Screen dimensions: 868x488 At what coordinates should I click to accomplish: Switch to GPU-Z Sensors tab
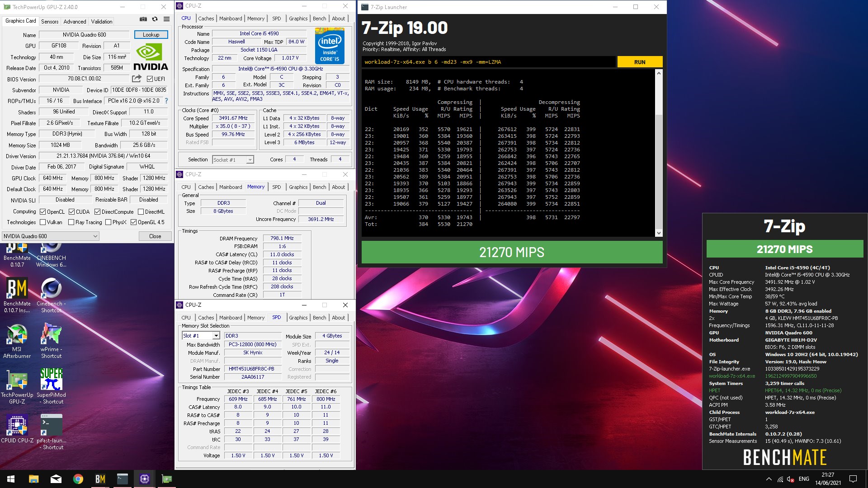point(50,21)
